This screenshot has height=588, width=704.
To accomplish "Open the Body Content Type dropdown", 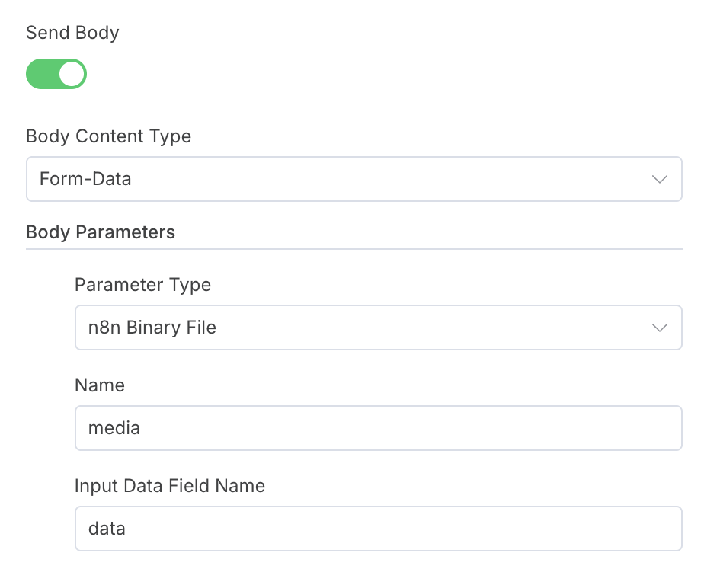I will [x=354, y=179].
